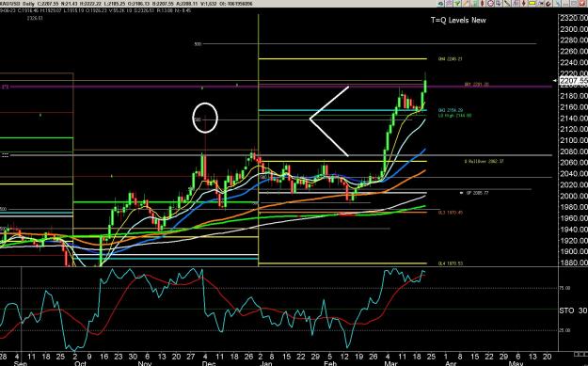Image resolution: width=588 pixels, height=366 pixels.
Task: Select the yellow horizontal QH4 level line
Action: (x=342, y=59)
